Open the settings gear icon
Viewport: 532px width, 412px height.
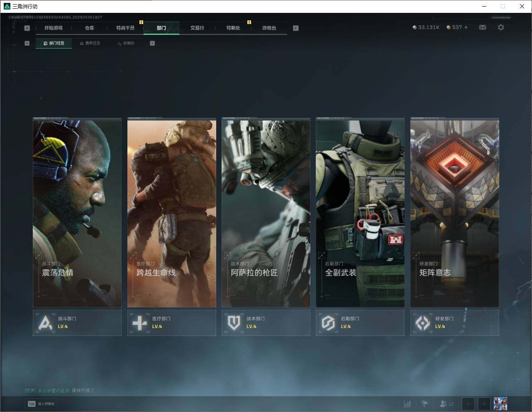(501, 27)
